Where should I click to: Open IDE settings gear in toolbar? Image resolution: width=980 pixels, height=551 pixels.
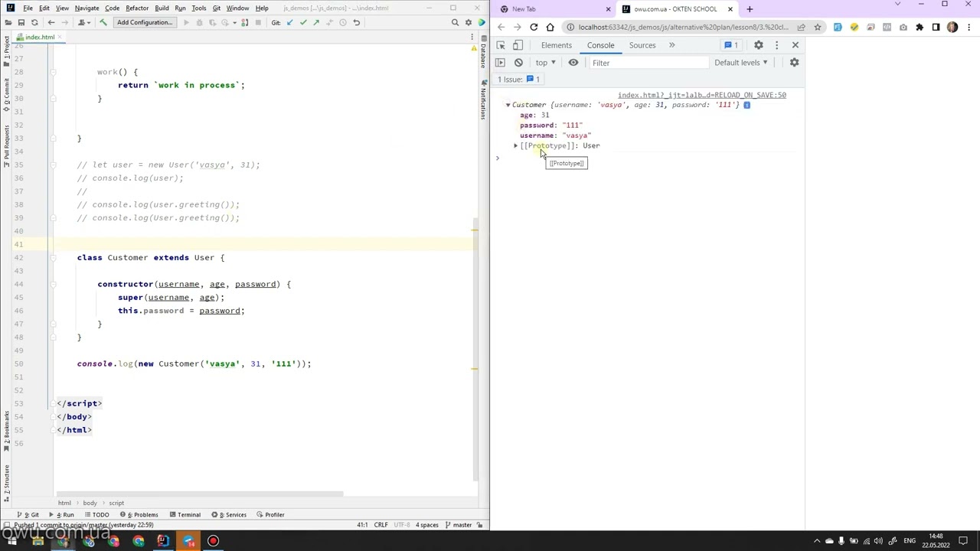[468, 22]
